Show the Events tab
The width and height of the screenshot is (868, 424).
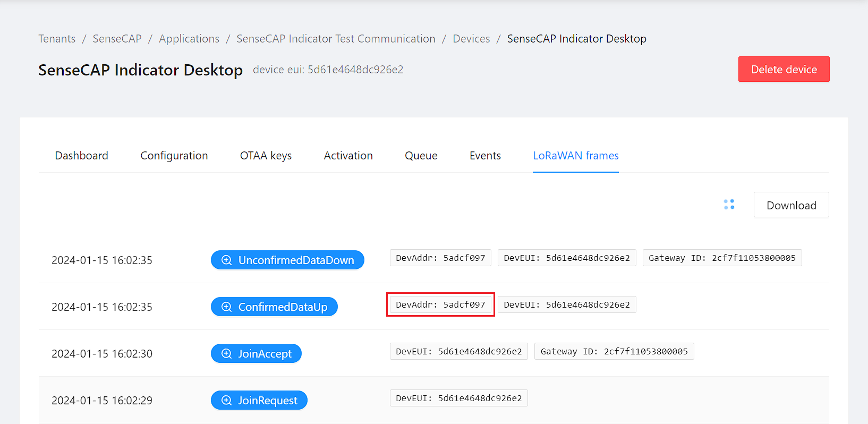(485, 156)
